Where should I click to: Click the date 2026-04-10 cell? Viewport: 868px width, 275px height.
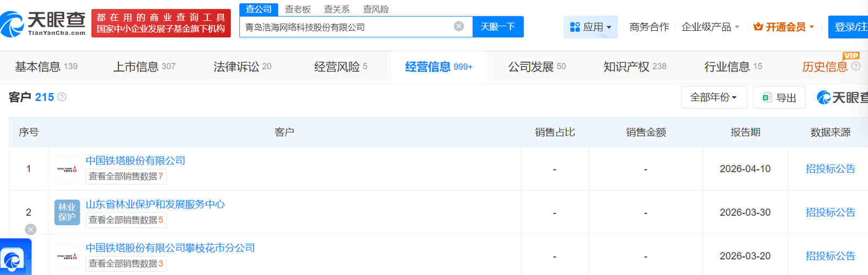coord(745,169)
